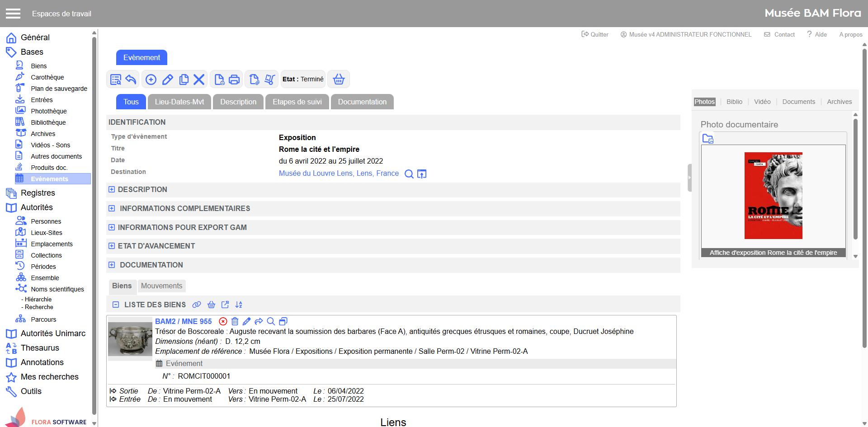Click the red remove icon beside BAM2 / MNE 955
The height and width of the screenshot is (427, 868).
[223, 321]
